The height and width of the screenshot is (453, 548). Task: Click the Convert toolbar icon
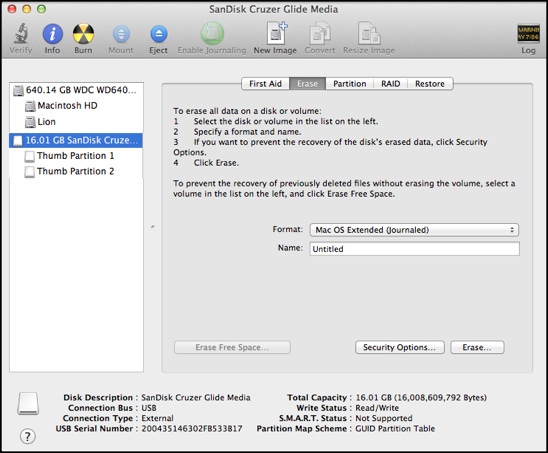pos(320,34)
